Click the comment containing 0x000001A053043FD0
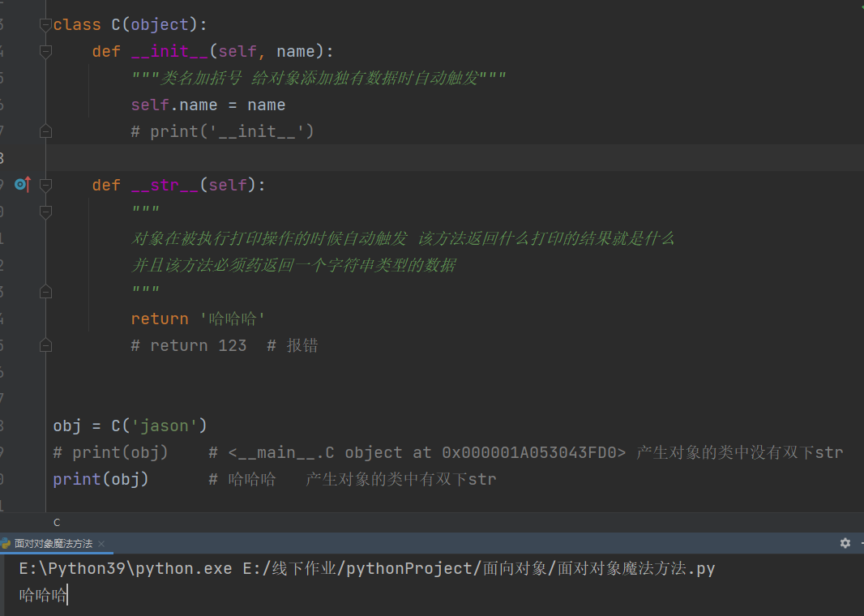864x616 pixels. (526, 453)
